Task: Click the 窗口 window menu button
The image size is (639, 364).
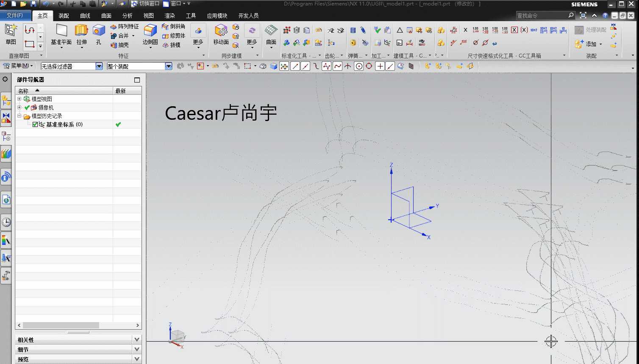Action: coord(175,4)
